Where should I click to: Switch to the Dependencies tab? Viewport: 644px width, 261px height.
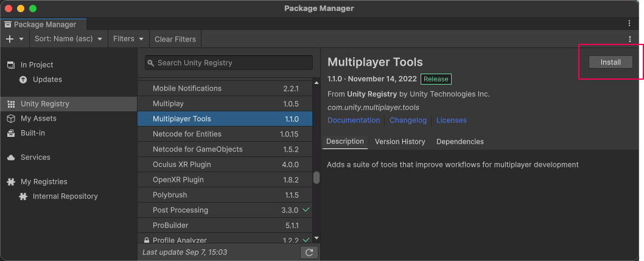[x=460, y=142]
